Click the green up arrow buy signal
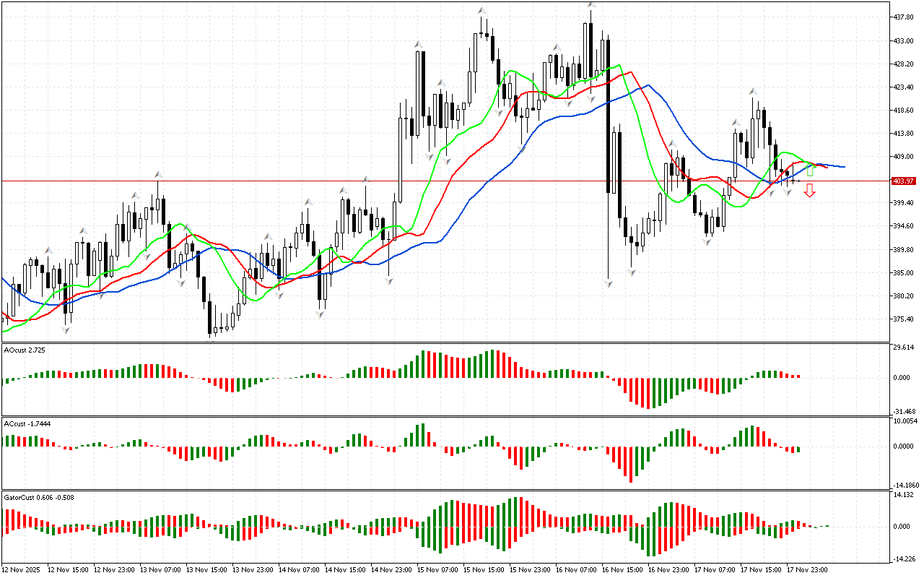This screenshot has height=578, width=924. point(810,170)
